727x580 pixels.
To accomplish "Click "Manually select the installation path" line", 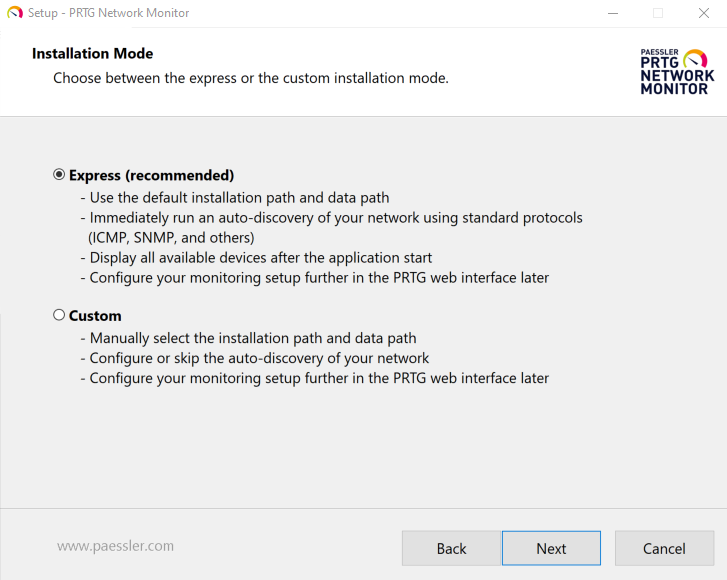I will [x=253, y=338].
